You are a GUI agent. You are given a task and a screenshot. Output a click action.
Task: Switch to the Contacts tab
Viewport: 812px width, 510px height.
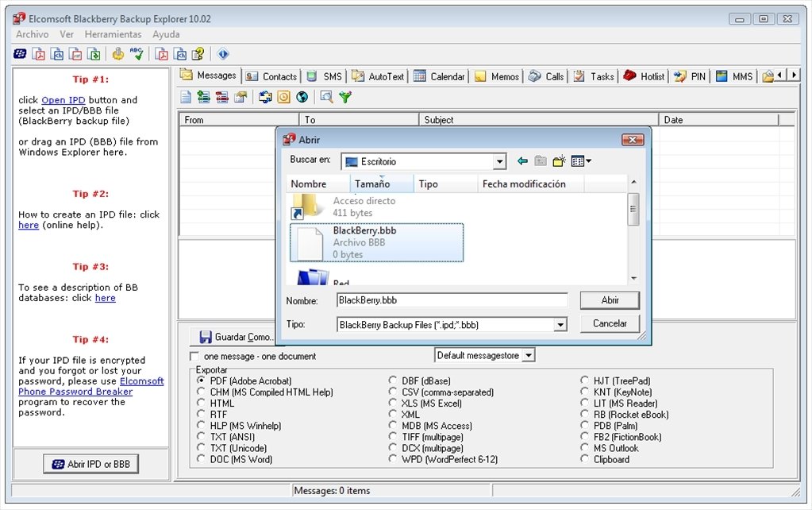tap(272, 77)
